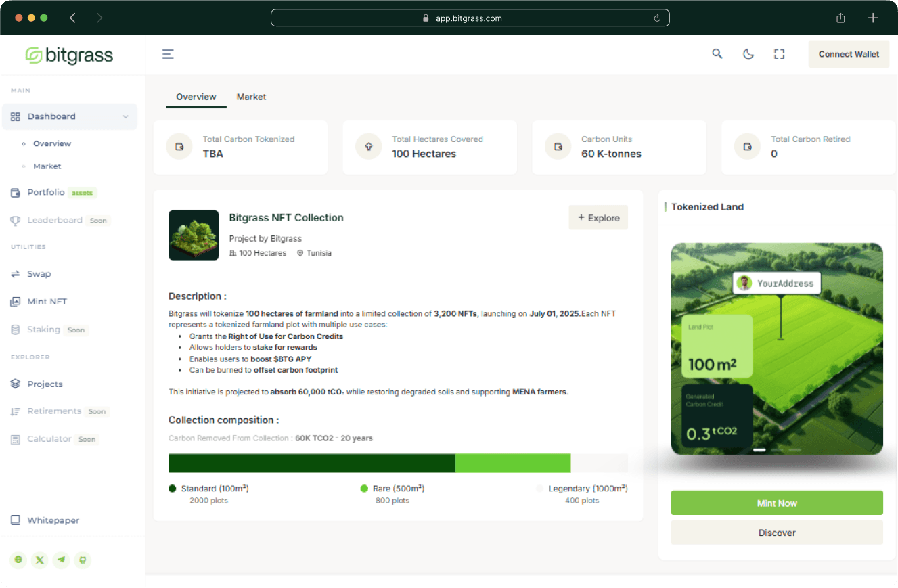Open Dashboard in the sidebar

point(70,116)
